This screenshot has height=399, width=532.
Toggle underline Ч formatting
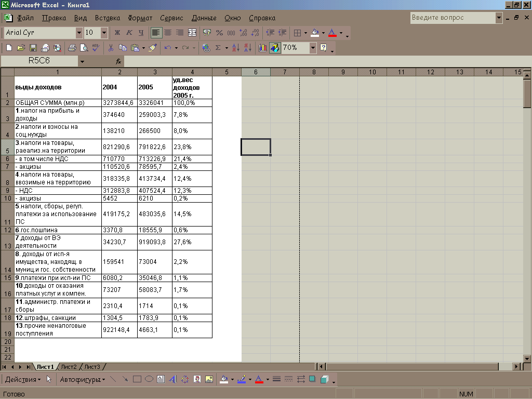(x=141, y=33)
